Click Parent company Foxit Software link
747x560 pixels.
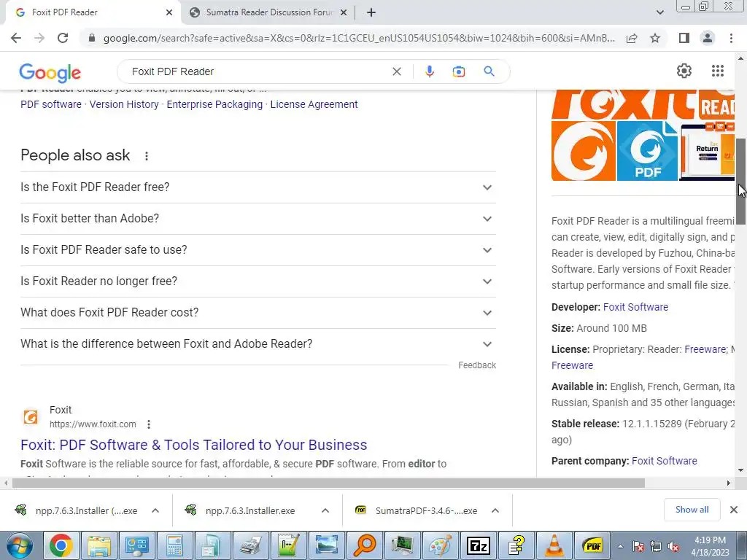[664, 461]
